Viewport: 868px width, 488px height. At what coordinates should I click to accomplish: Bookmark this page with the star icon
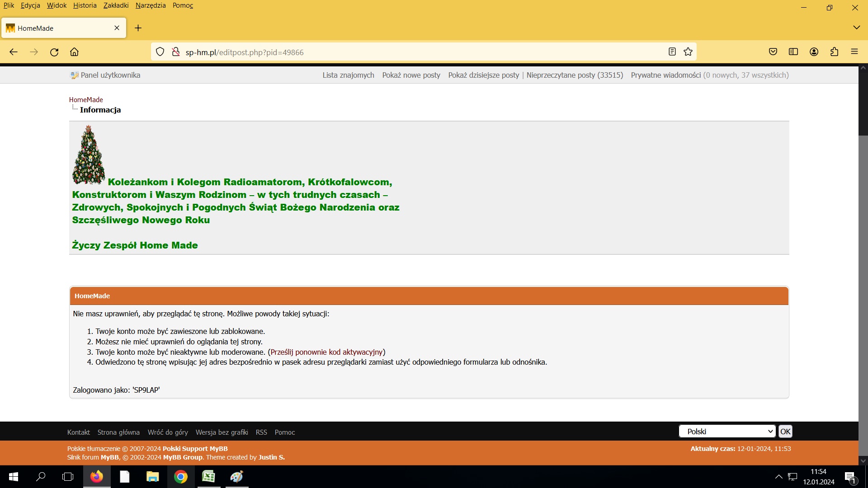click(x=688, y=52)
